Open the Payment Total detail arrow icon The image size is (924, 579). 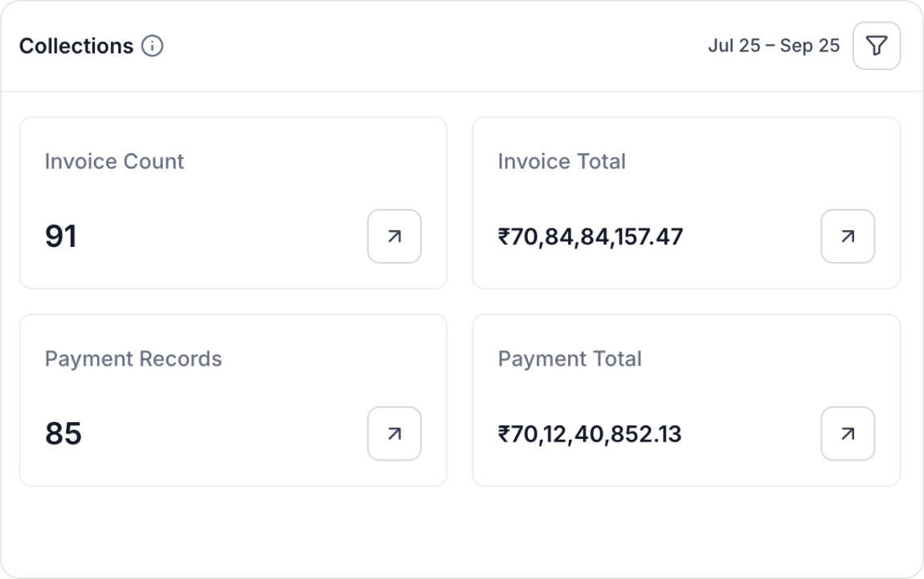[848, 433]
